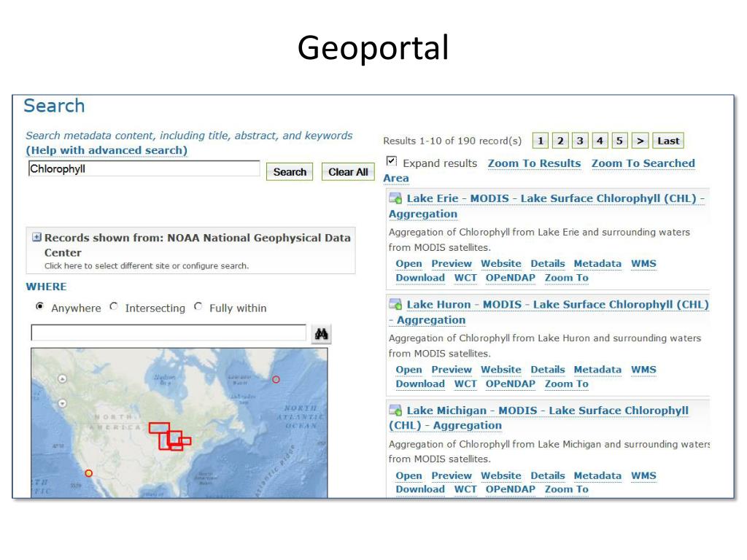Image resolution: width=747 pixels, height=560 pixels.
Task: Expand the Records shown from panel
Action: (x=36, y=237)
